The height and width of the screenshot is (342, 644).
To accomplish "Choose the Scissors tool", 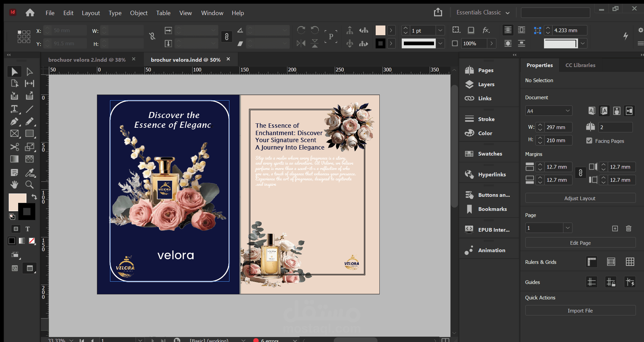I will (x=14, y=147).
